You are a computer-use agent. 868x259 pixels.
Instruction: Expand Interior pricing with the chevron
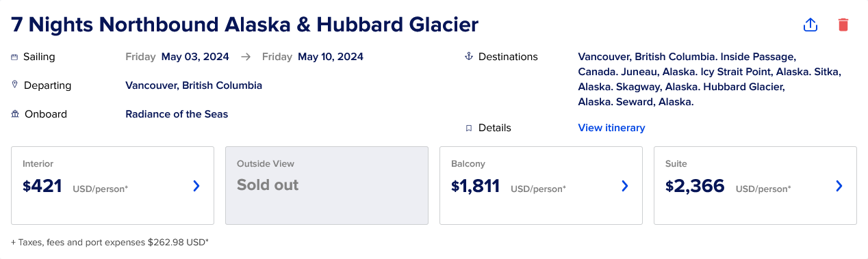click(196, 186)
